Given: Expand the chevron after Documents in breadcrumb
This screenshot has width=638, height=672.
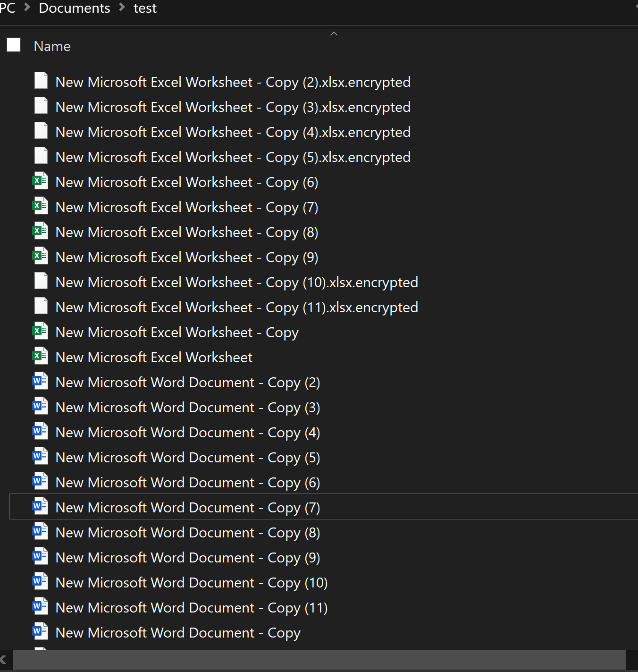Looking at the screenshot, I should [122, 7].
